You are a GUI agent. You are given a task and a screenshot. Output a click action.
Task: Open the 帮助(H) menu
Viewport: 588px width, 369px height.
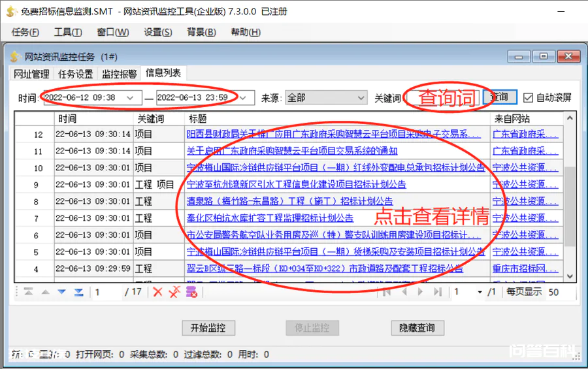(x=246, y=32)
